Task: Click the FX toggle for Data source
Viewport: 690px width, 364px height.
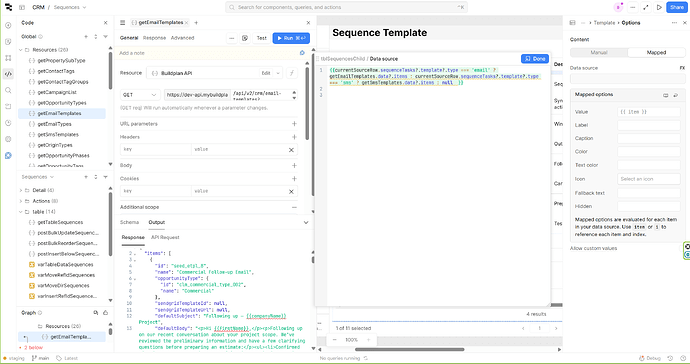Action: pos(682,68)
